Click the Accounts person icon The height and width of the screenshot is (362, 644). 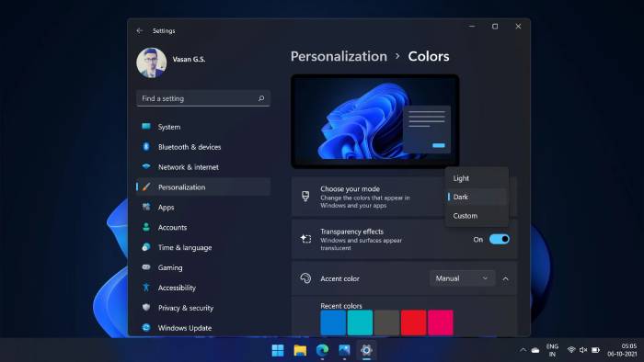click(146, 227)
